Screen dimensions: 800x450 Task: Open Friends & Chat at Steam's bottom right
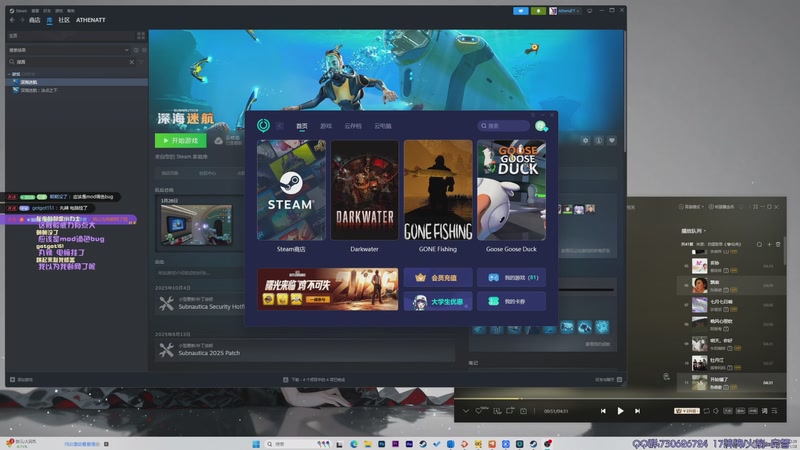click(x=608, y=380)
